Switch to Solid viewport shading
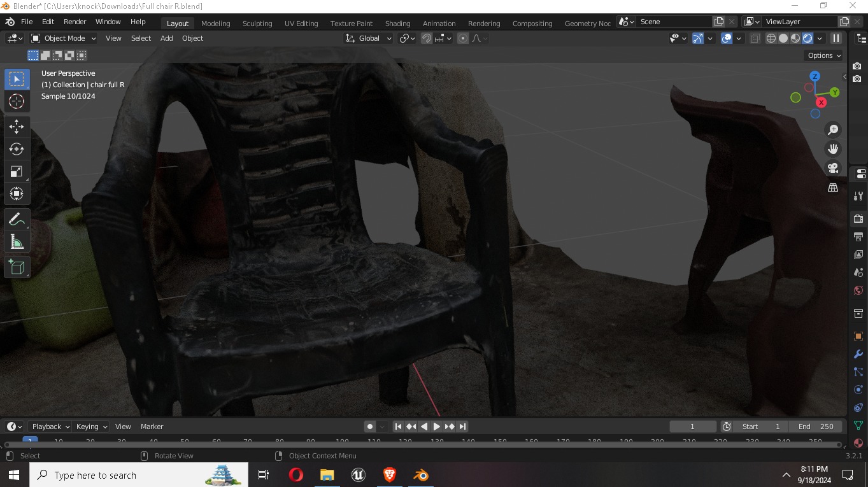868x487 pixels. click(x=783, y=38)
